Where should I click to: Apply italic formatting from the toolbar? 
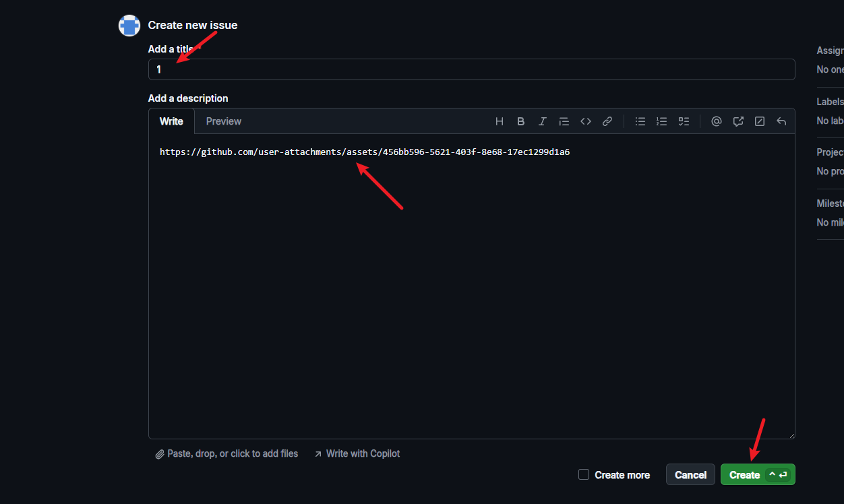point(543,121)
